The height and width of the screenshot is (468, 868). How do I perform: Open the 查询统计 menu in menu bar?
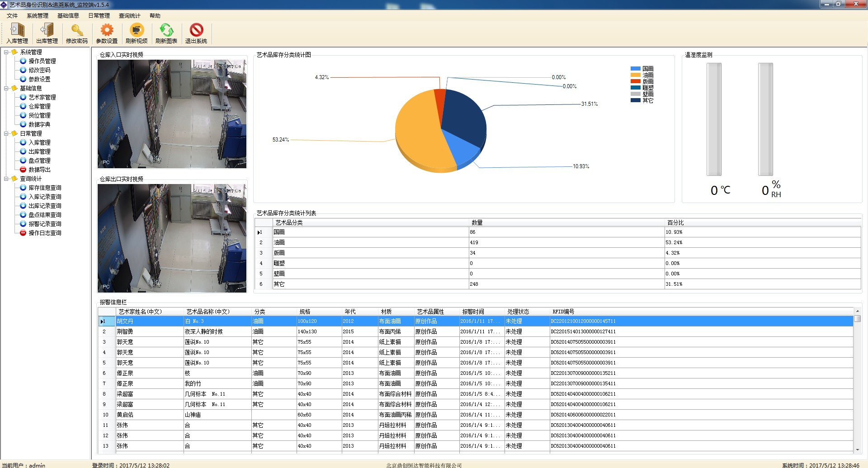(x=129, y=16)
